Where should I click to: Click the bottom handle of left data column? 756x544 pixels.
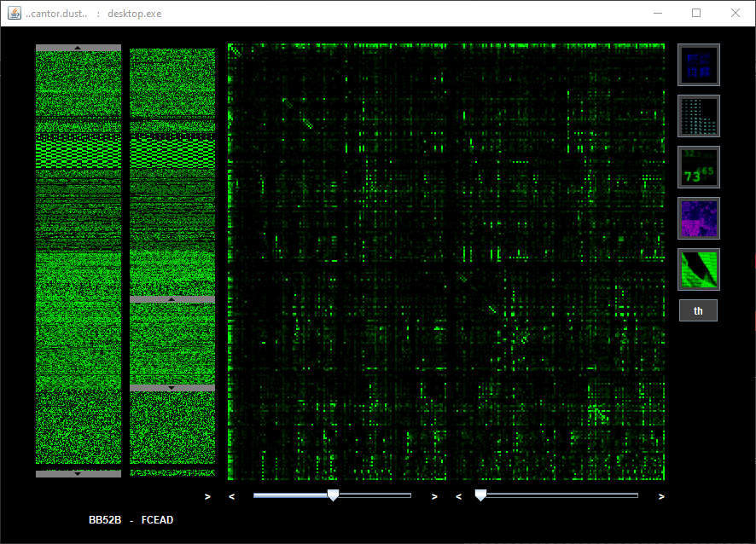[x=78, y=473]
